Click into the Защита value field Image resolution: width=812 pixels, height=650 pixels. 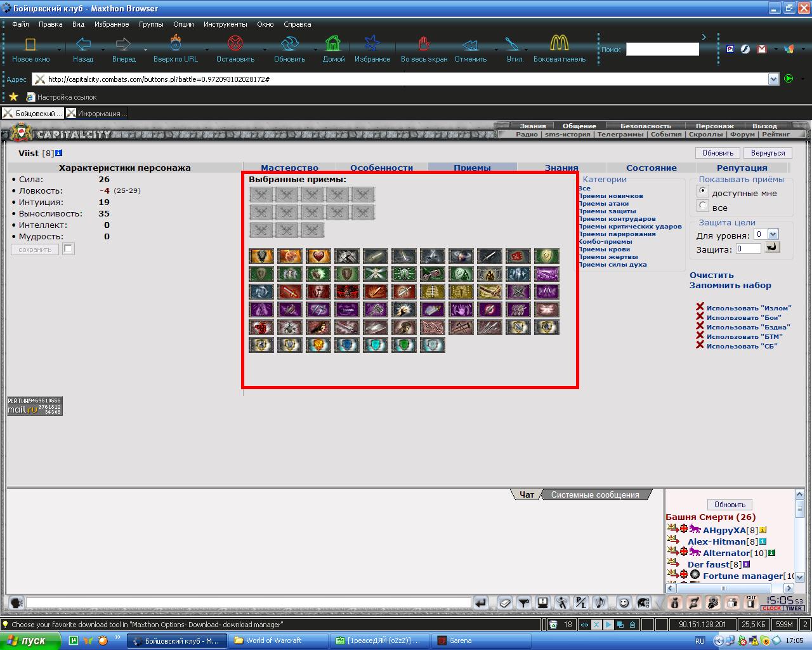point(748,249)
